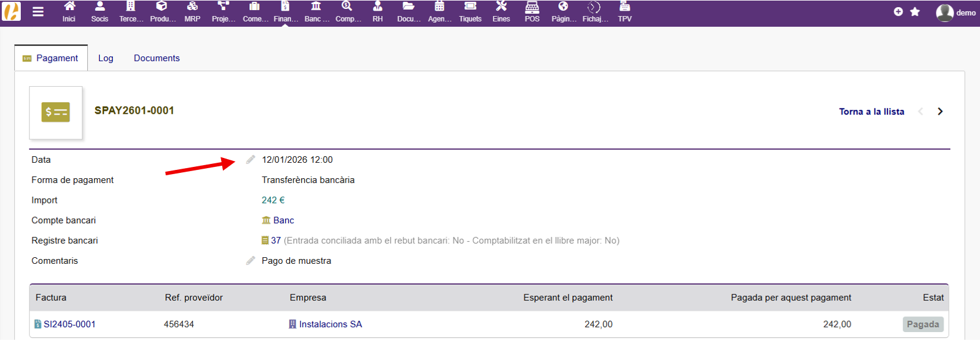This screenshot has width=980, height=341.
Task: Open the Socis members module
Action: (100, 8)
